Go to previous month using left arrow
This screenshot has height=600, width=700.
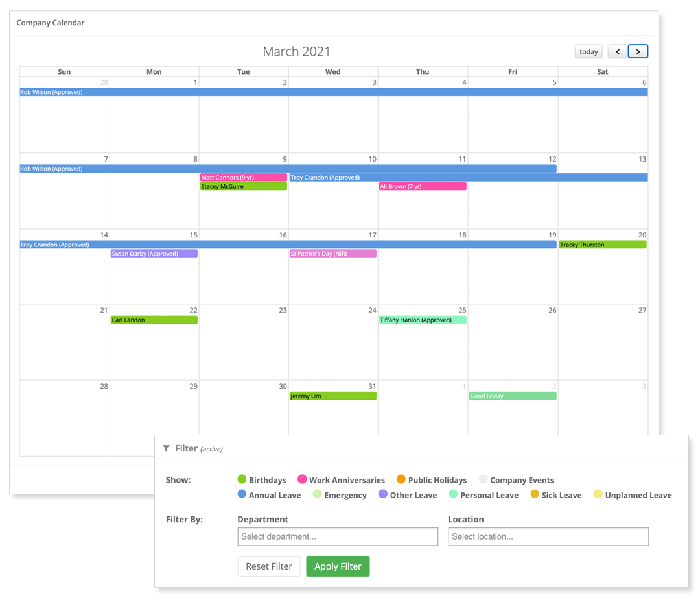(617, 51)
